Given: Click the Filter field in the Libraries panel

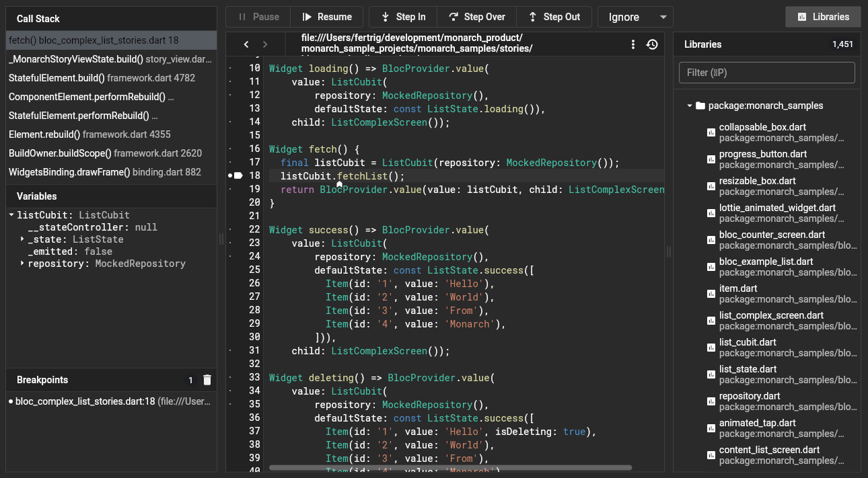Looking at the screenshot, I should tap(766, 72).
